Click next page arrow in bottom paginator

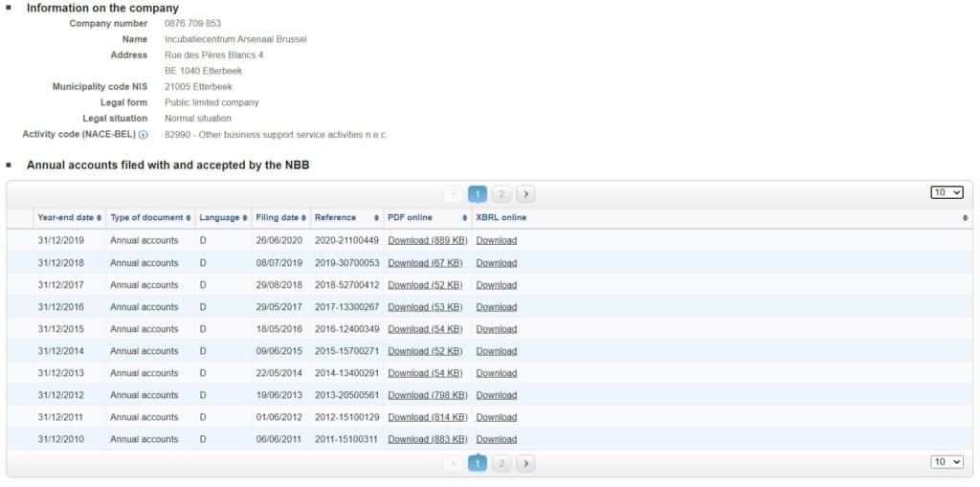click(x=525, y=463)
